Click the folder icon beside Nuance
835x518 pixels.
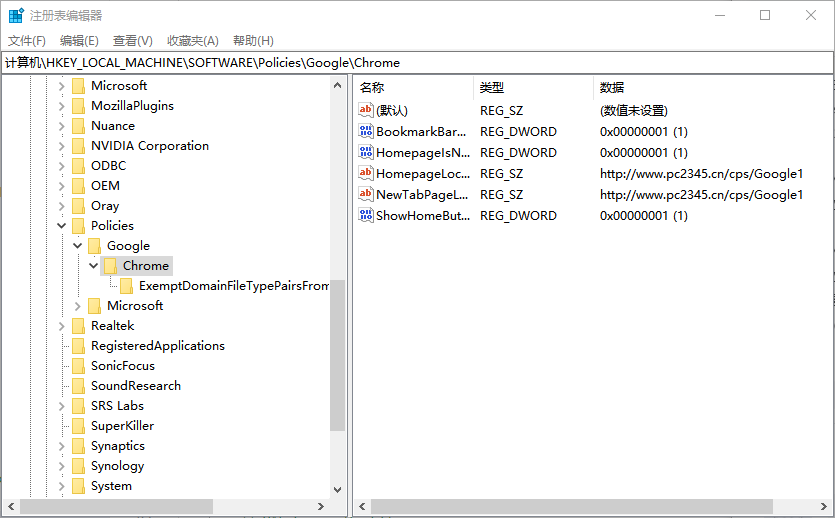tap(78, 126)
